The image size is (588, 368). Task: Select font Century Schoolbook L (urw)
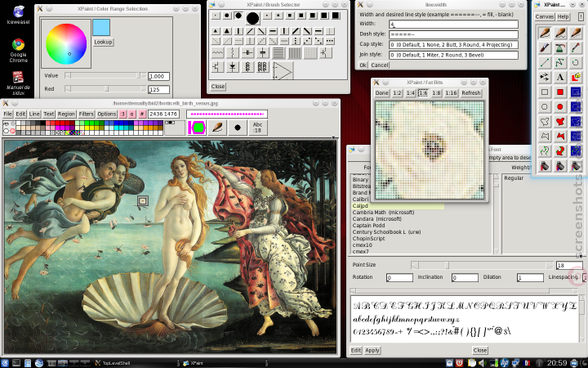386,232
